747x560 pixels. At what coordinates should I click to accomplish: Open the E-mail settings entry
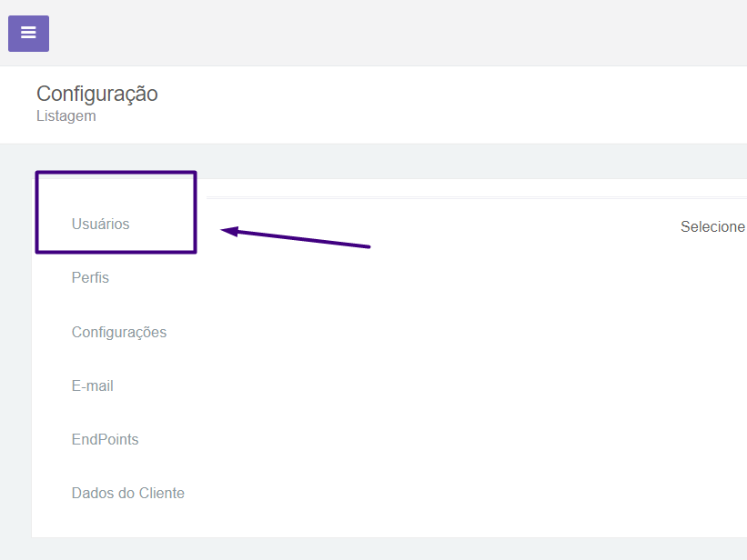(x=93, y=385)
